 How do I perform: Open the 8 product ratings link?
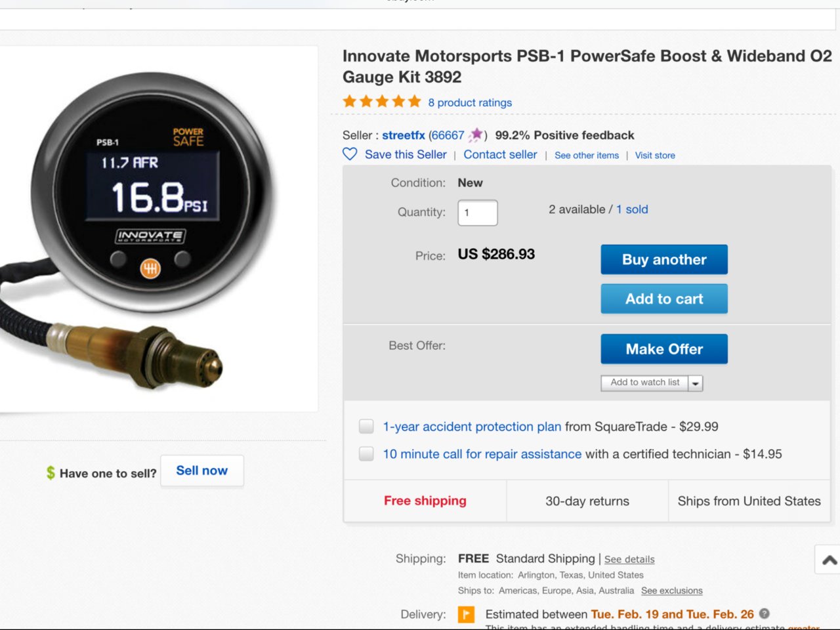pyautogui.click(x=470, y=102)
